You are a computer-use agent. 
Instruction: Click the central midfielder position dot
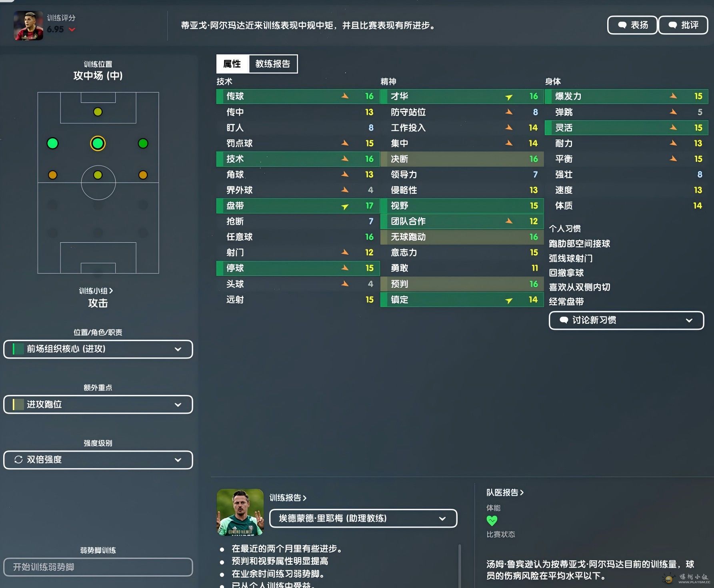click(x=98, y=175)
